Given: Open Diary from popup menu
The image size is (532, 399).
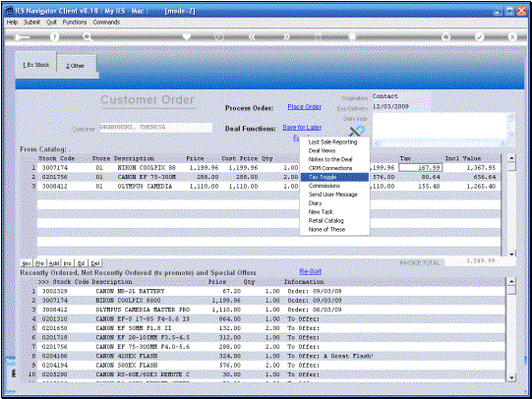Looking at the screenshot, I should (315, 203).
